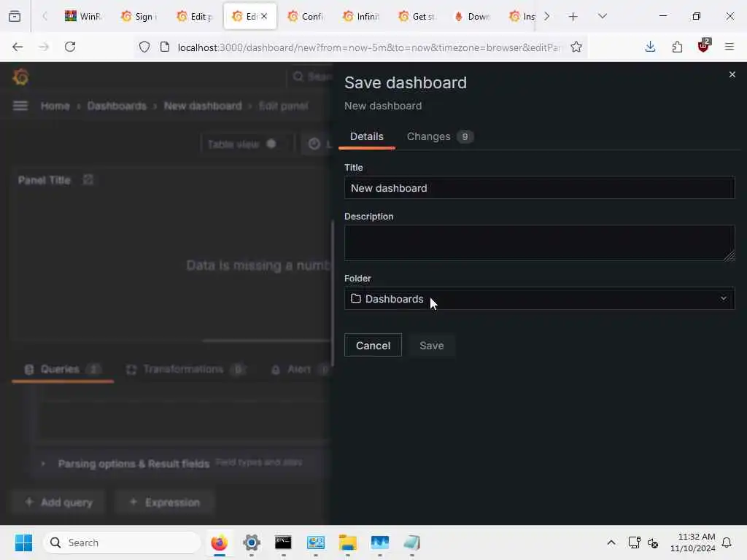The height and width of the screenshot is (560, 747).
Task: Open New dashboard breadcrumb link
Action: [x=203, y=106]
